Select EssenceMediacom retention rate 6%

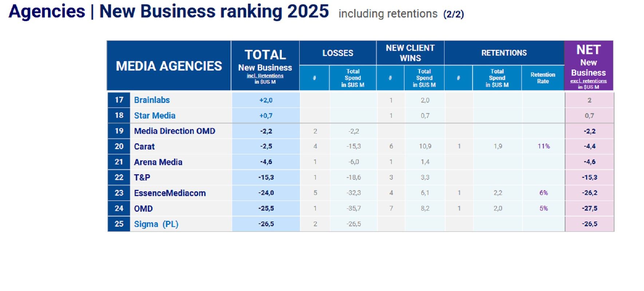(544, 193)
